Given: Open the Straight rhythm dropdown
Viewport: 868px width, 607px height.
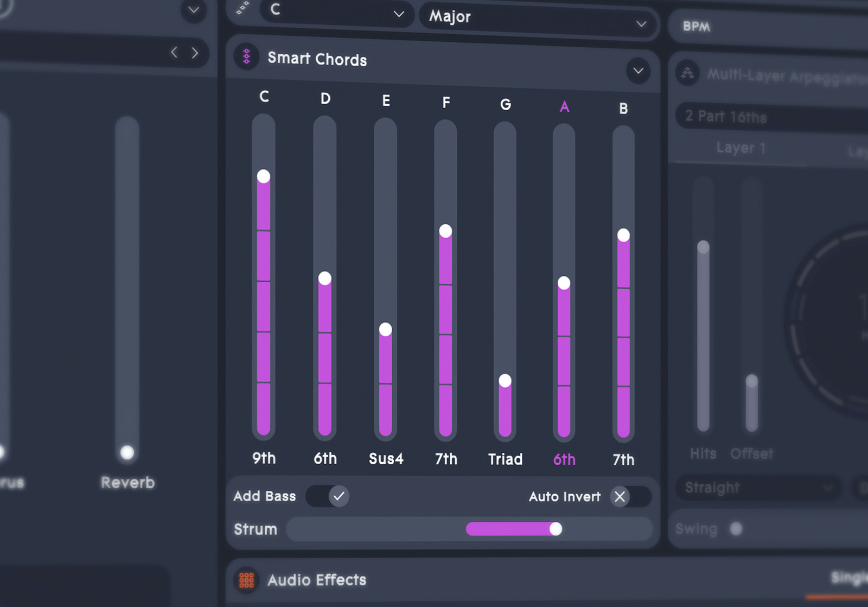Looking at the screenshot, I should (758, 488).
